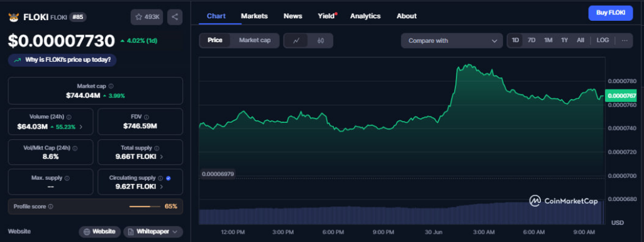The image size is (644, 242).
Task: Click the Market cap info icon
Action: pos(111,86)
